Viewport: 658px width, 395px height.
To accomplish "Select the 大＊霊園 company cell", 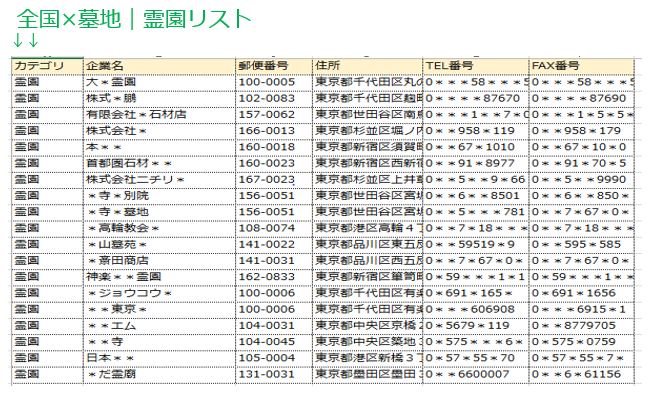I will tap(159, 82).
